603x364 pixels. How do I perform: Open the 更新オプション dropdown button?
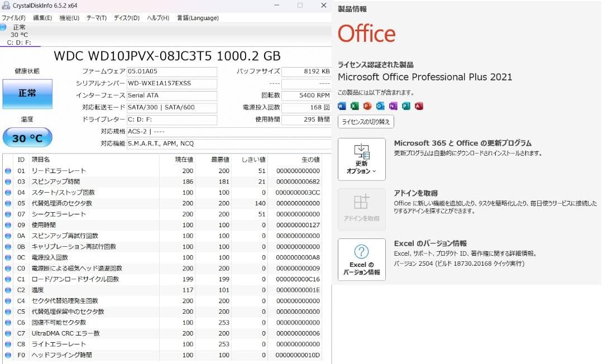point(361,159)
